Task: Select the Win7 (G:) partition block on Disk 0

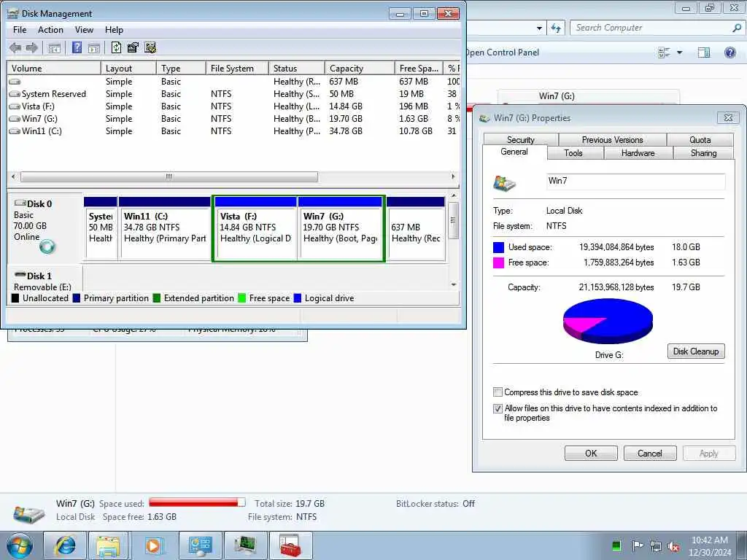Action: 340,228
